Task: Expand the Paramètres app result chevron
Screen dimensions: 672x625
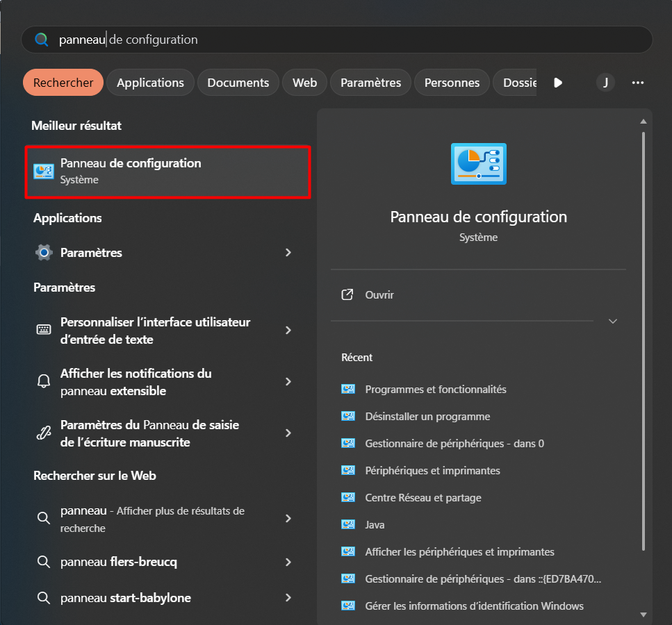Action: pos(288,253)
